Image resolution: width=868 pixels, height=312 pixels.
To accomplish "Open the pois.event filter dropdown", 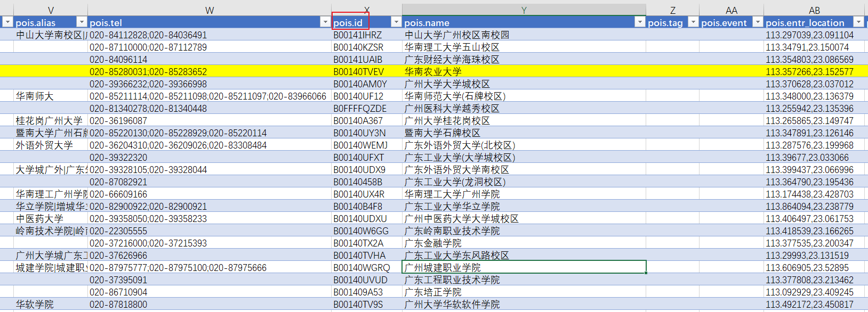I will coord(758,22).
